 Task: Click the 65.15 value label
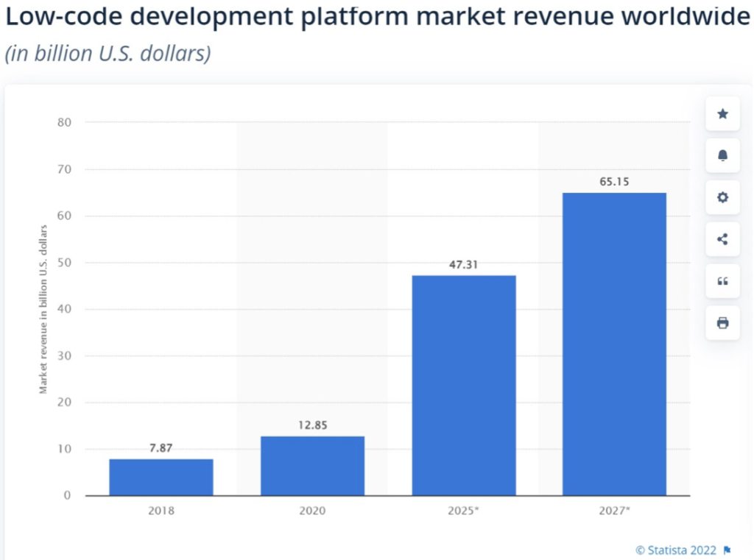(x=614, y=181)
